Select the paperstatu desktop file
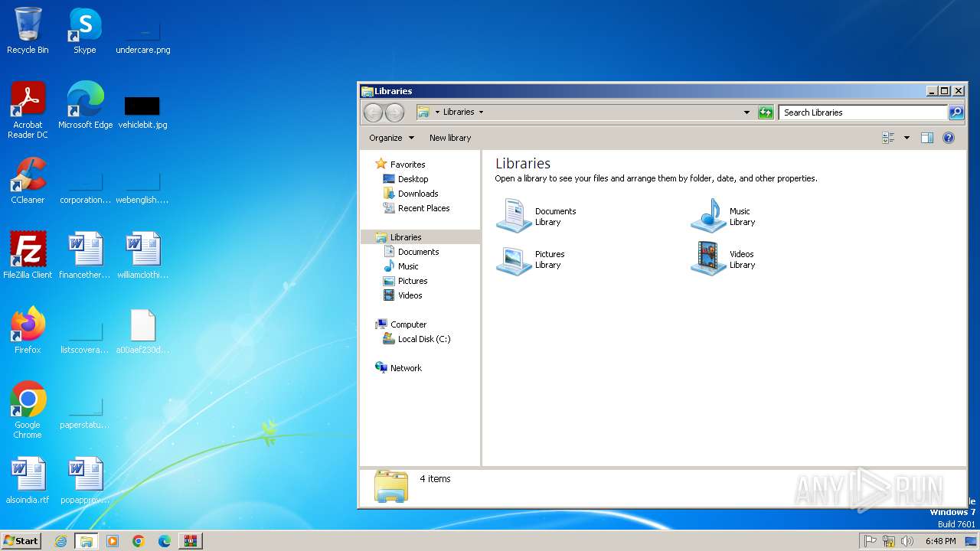Viewport: 980px width, 551px height. (x=85, y=412)
